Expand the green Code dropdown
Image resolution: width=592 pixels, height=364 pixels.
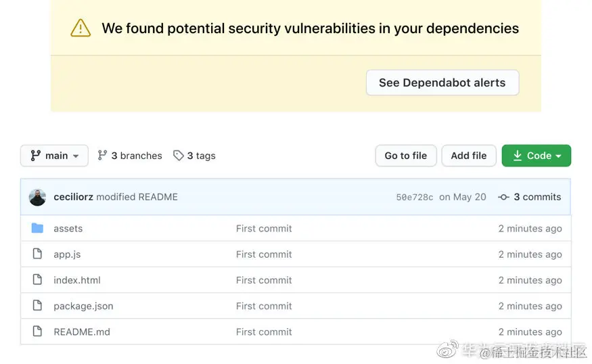point(537,156)
